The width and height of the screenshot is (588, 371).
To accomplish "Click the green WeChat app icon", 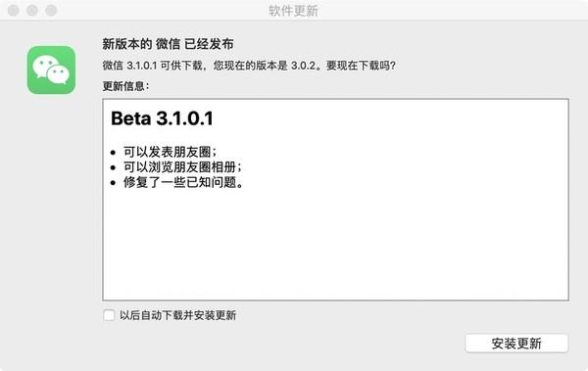I will pyautogui.click(x=51, y=70).
